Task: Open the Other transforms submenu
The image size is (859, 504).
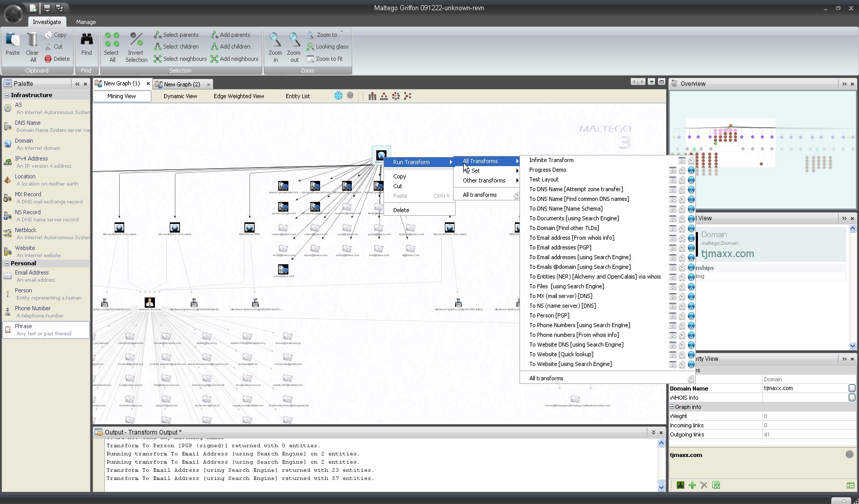Action: [x=484, y=180]
